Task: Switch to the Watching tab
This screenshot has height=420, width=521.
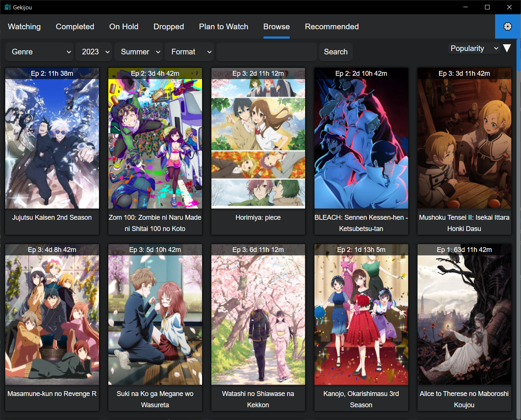Action: point(24,27)
